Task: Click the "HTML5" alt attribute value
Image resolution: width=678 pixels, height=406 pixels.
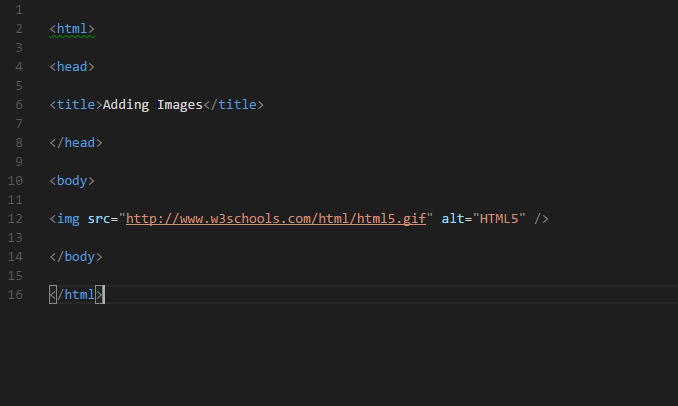Action: 499,219
